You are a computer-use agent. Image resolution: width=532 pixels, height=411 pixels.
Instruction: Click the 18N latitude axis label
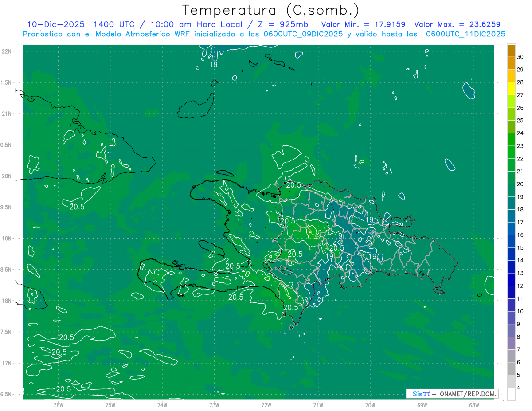click(7, 301)
